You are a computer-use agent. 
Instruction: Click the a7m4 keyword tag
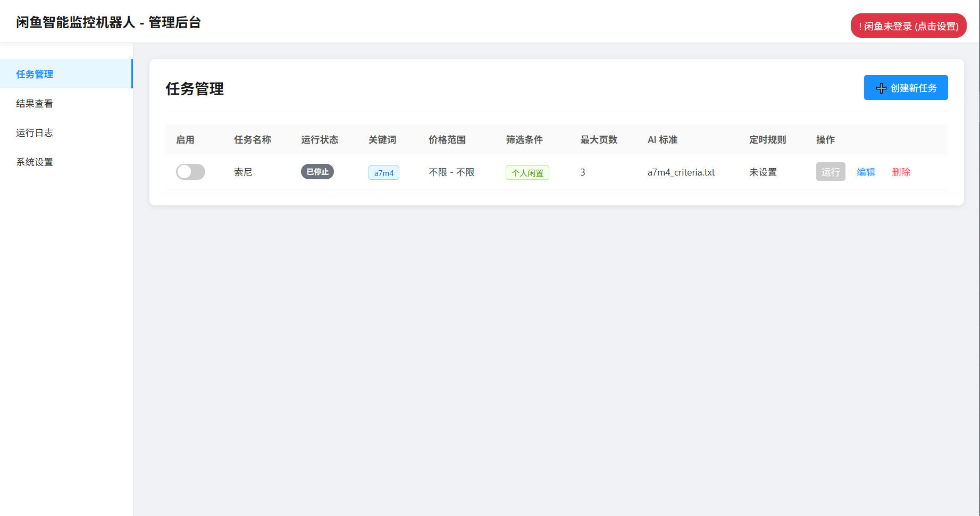coord(384,173)
